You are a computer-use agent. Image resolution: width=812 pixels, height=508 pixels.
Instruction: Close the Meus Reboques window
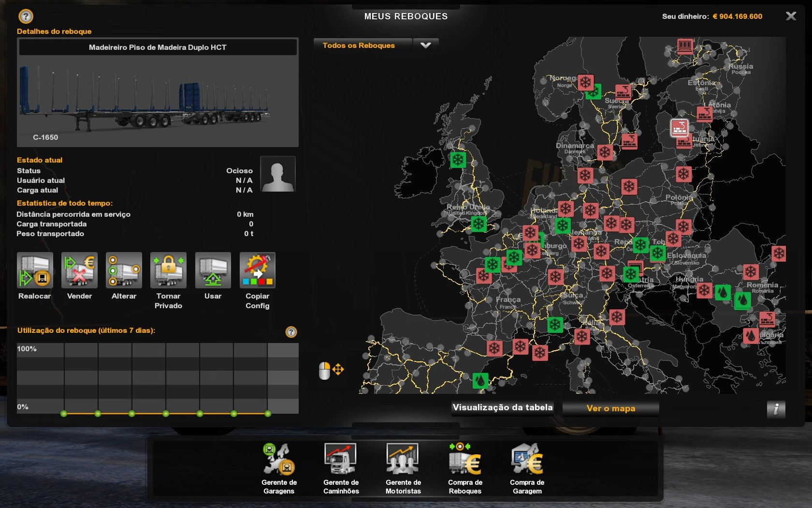tap(791, 16)
